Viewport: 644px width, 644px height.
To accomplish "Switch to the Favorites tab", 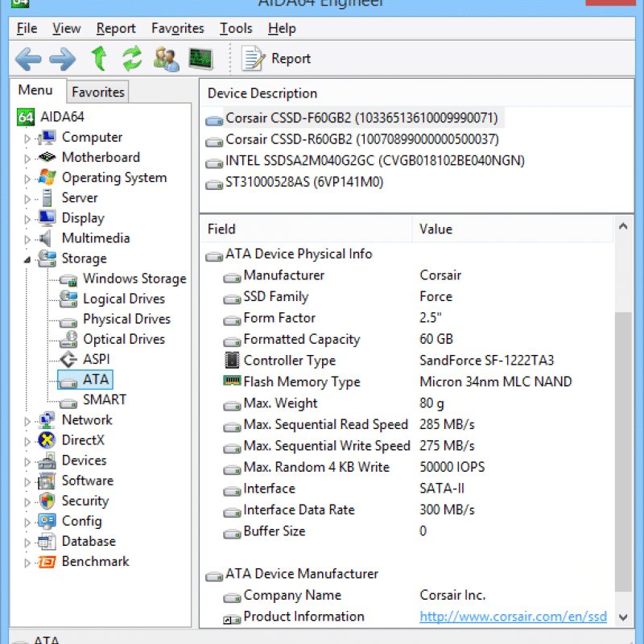I will tap(97, 92).
